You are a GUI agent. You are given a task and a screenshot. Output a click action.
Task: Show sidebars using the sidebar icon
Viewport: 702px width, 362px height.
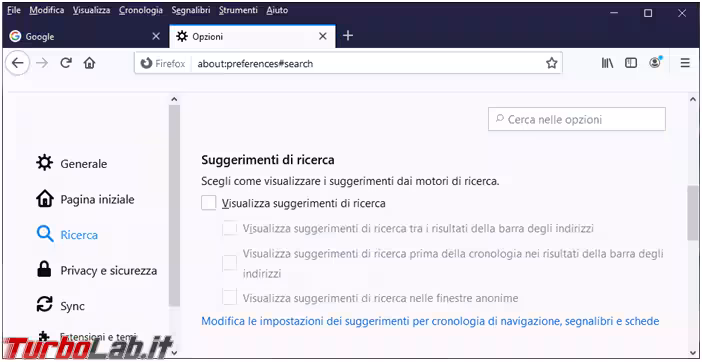[631, 64]
